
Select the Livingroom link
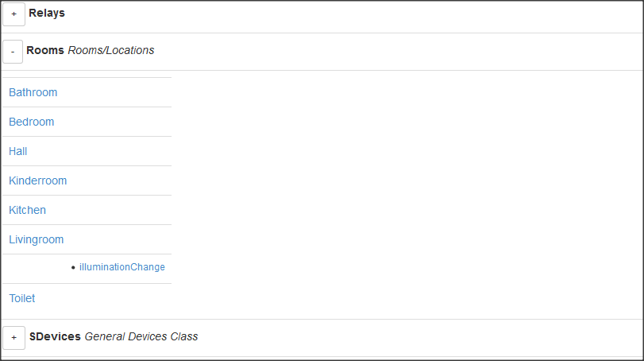37,239
